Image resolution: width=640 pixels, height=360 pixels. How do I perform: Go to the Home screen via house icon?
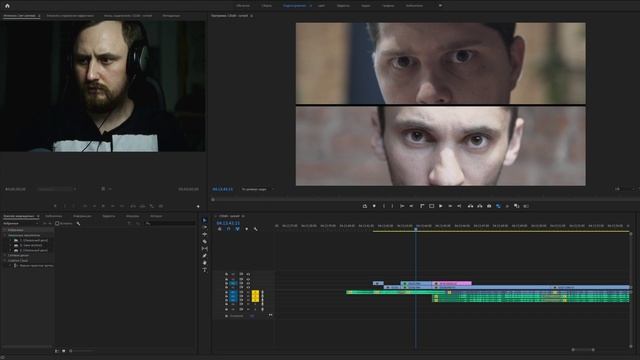tap(7, 6)
